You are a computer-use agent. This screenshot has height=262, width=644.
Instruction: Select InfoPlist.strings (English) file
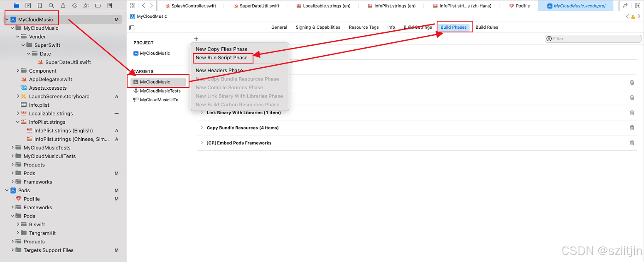click(x=64, y=130)
